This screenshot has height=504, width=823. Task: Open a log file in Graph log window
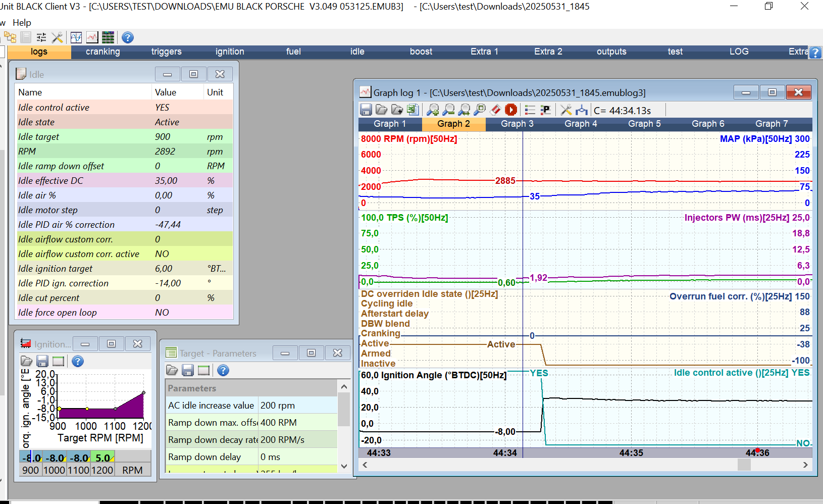click(x=382, y=110)
